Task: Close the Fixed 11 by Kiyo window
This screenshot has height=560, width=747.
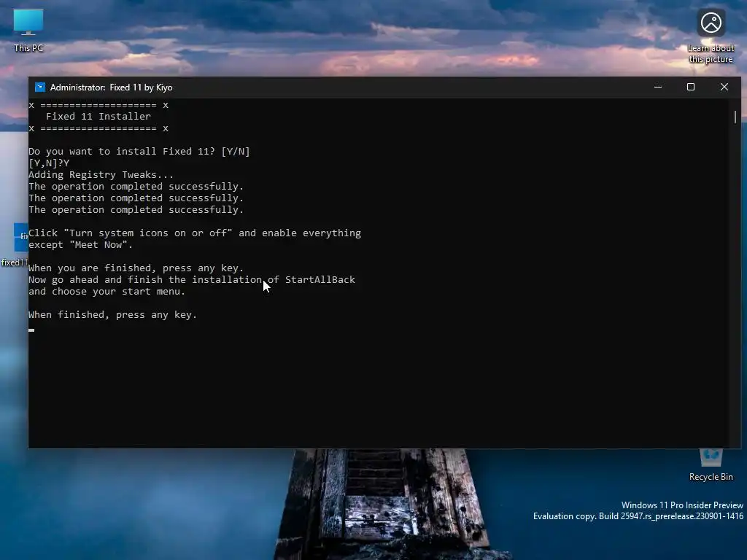Action: coord(724,87)
